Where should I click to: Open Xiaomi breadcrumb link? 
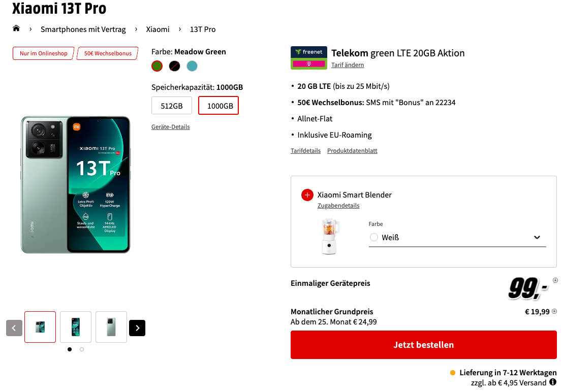158,29
